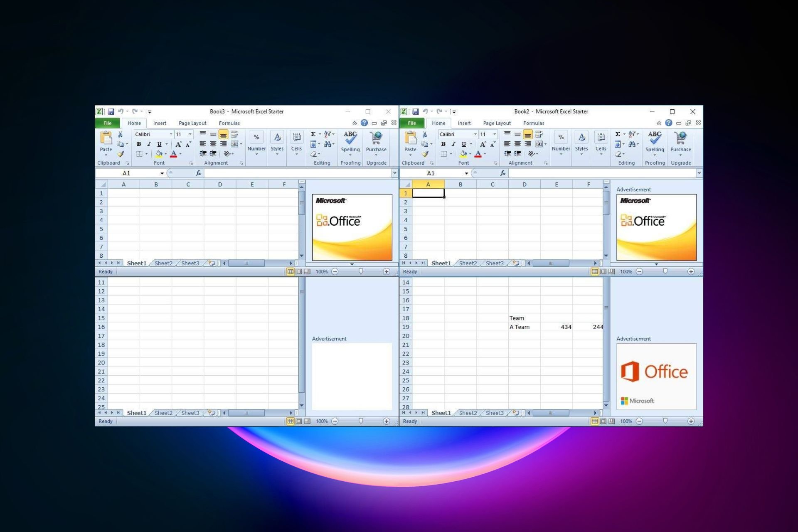798x532 pixels.
Task: Click the Purchase cart icon in Book3
Action: [376, 137]
